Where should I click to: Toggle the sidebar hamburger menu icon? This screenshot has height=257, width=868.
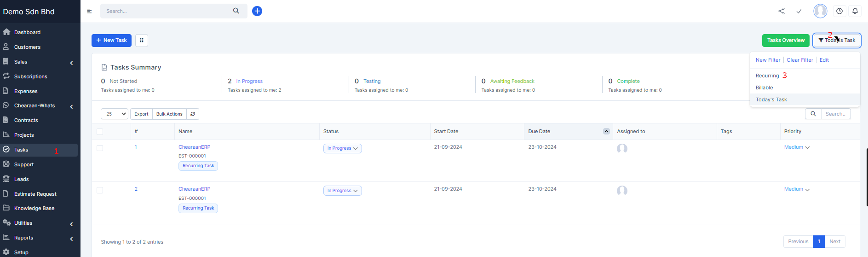coord(90,11)
